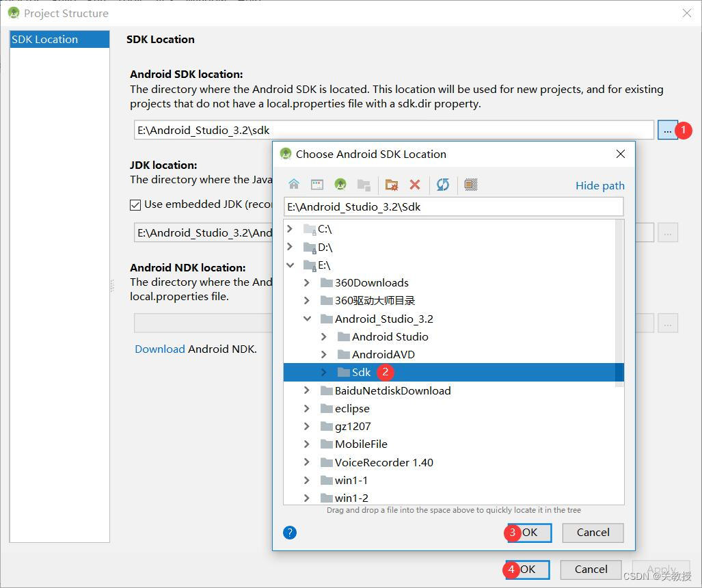Expand the gz1207 folder

(x=307, y=427)
